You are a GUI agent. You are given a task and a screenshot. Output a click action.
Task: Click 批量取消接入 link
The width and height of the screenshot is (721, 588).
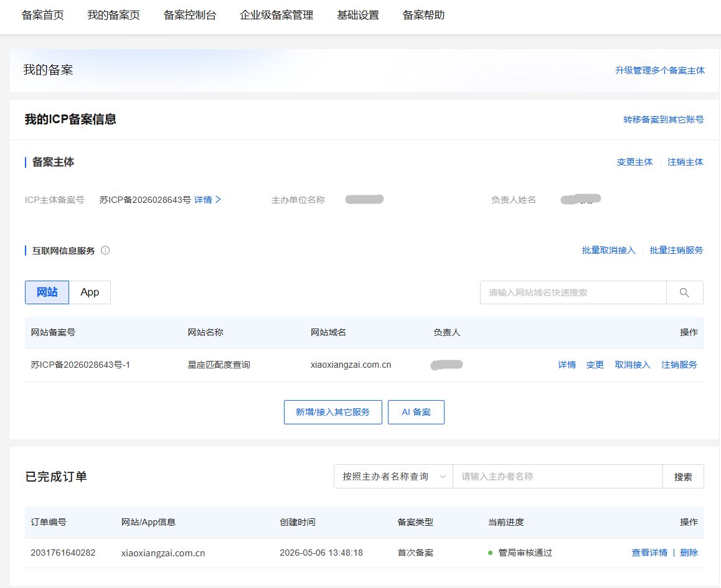click(x=608, y=250)
